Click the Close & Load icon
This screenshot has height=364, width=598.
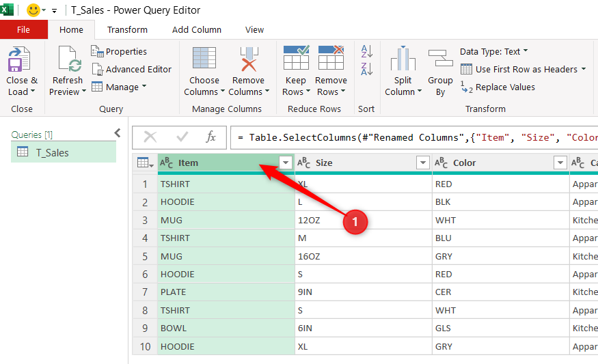18,59
